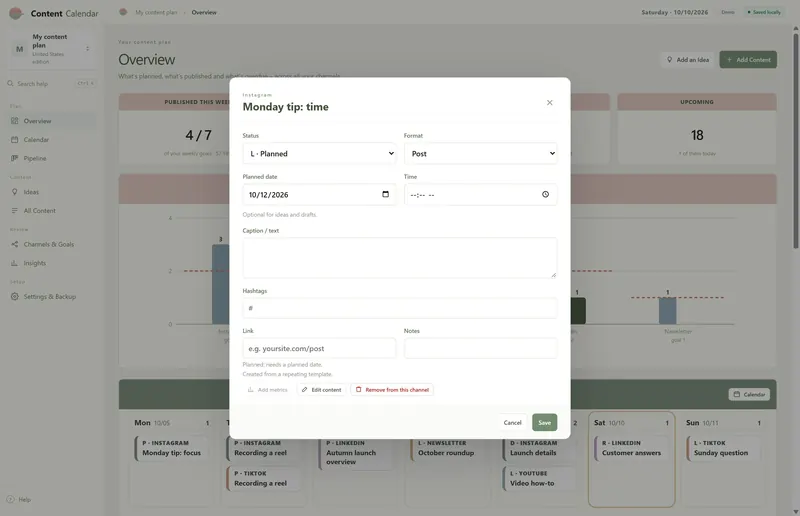Open Settings & Backup in the sidebar
800x516 pixels.
(52, 297)
